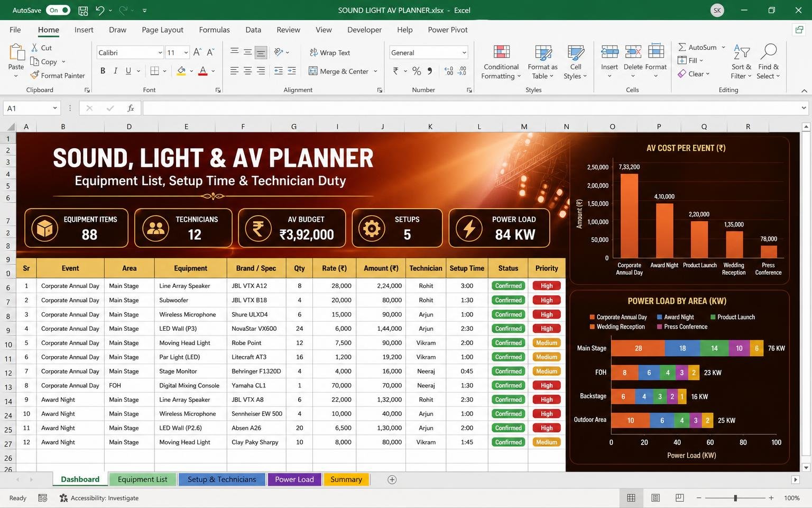Click Sort & Filter button
The image size is (812, 508).
pyautogui.click(x=741, y=62)
